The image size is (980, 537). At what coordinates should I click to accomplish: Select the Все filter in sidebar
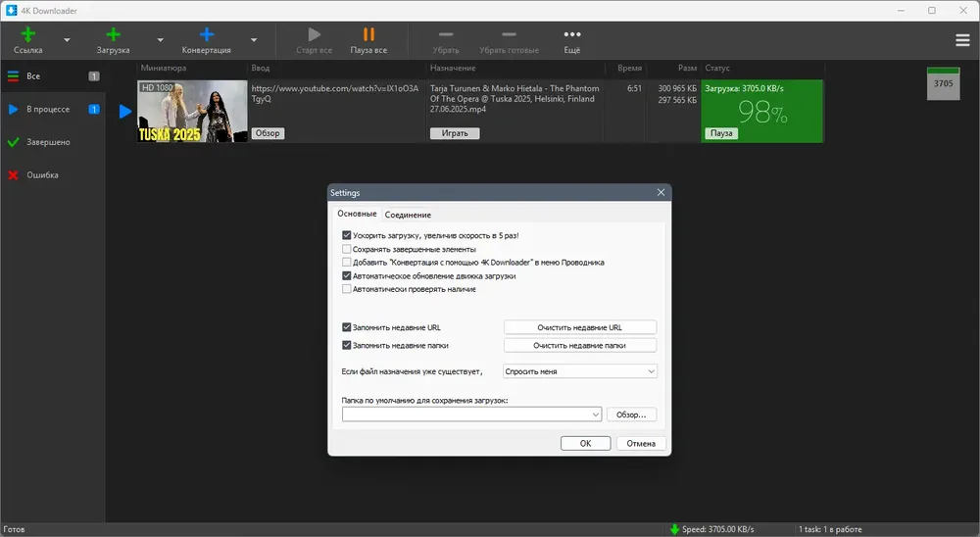click(x=53, y=76)
